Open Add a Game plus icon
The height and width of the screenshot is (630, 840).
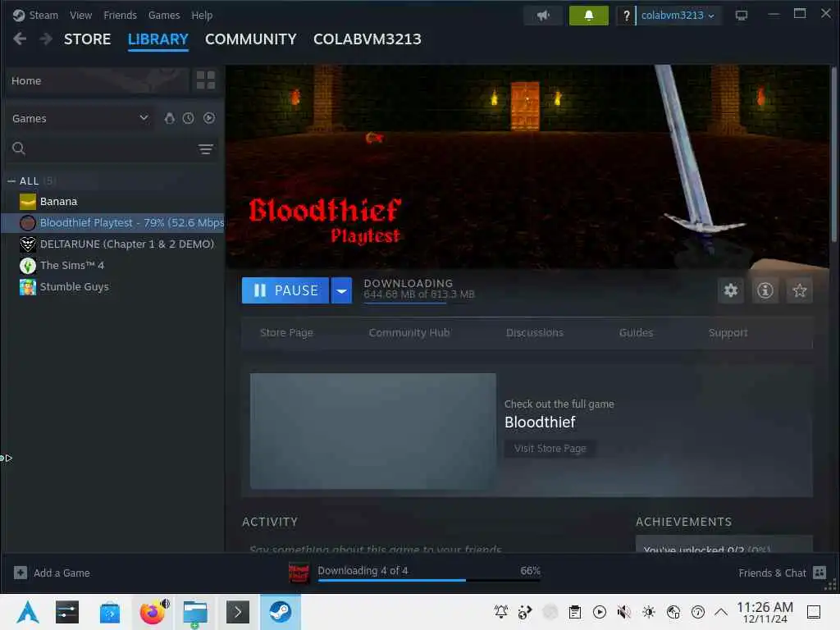coord(21,573)
